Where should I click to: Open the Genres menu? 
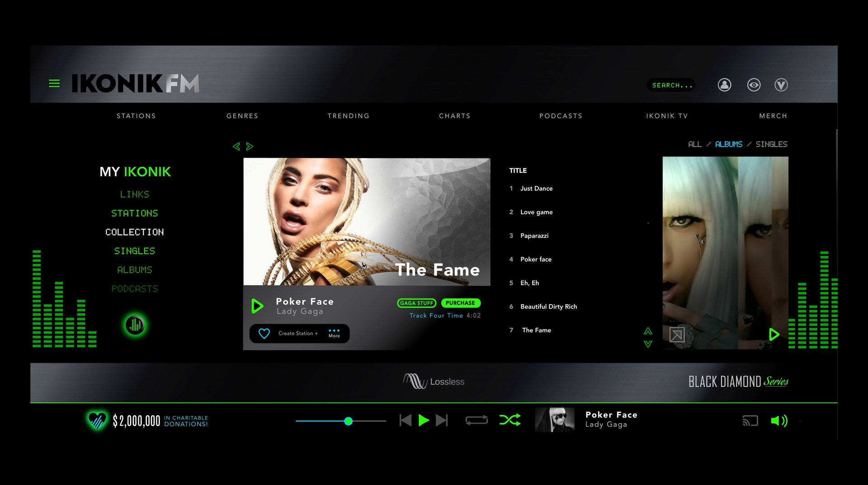(242, 116)
